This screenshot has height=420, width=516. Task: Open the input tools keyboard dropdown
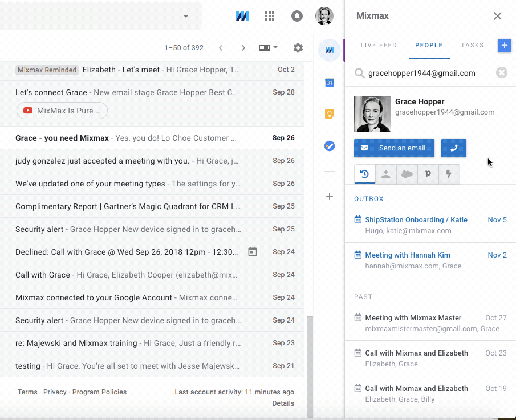click(268, 48)
